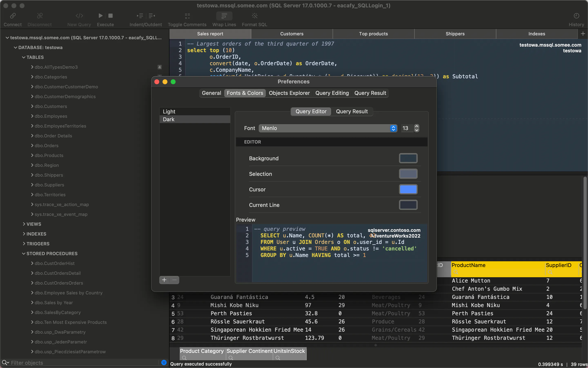This screenshot has height=368, width=588.
Task: Select the Dark theme
Action: point(195,119)
